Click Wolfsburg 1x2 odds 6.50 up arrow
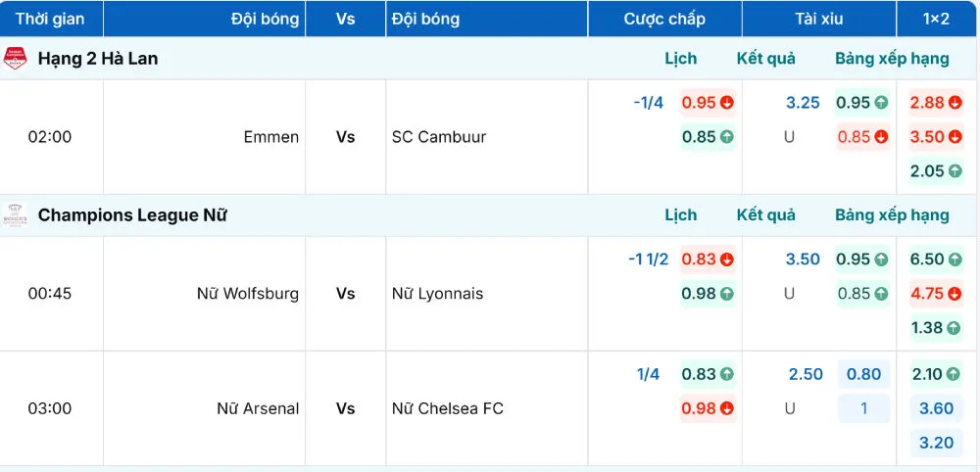 click(955, 260)
